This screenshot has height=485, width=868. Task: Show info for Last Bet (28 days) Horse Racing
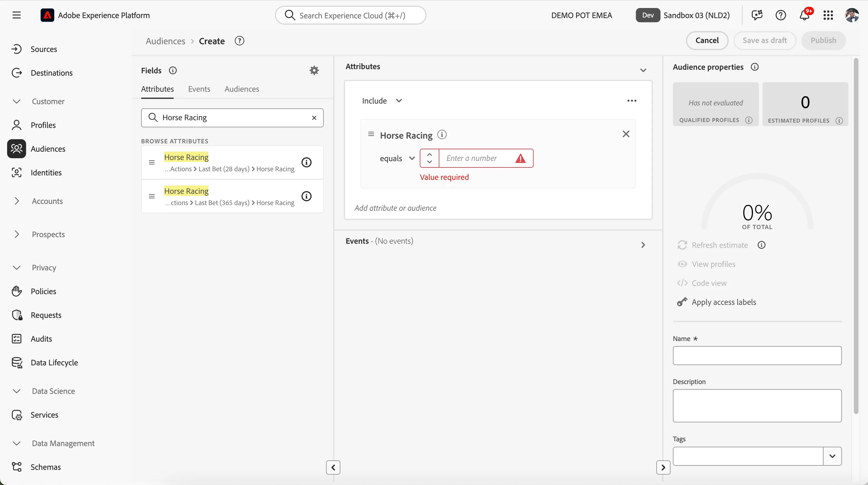306,163
